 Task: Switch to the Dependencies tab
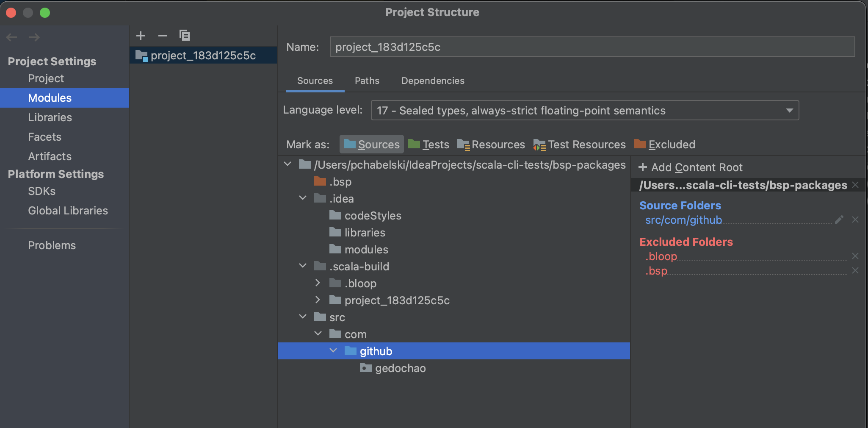point(432,81)
